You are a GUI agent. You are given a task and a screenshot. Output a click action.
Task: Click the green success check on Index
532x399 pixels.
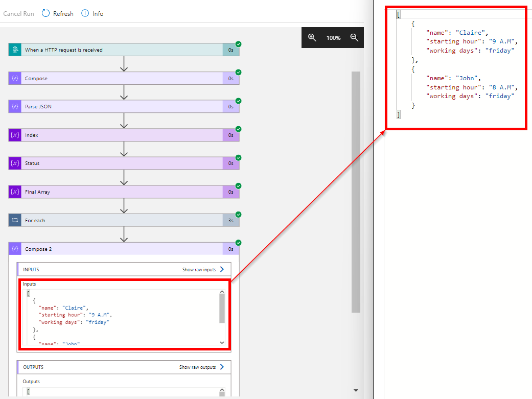(x=239, y=129)
